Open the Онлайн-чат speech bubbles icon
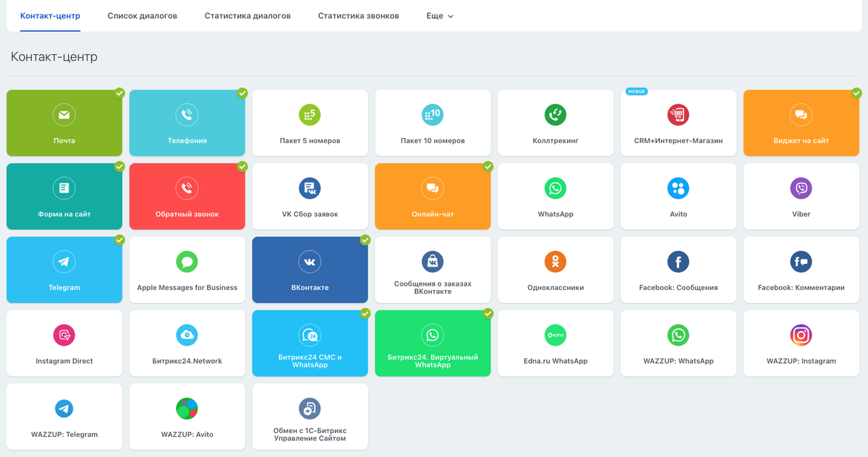The height and width of the screenshot is (457, 868). (433, 188)
